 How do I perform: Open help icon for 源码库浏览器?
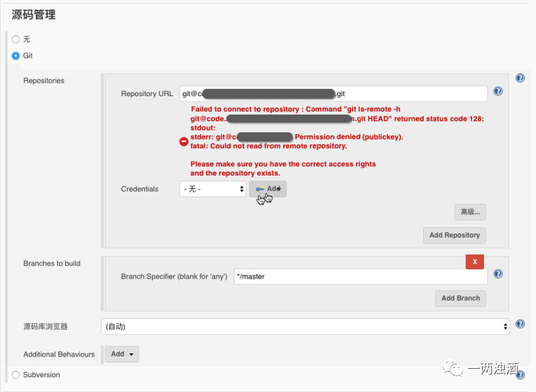[x=520, y=324]
